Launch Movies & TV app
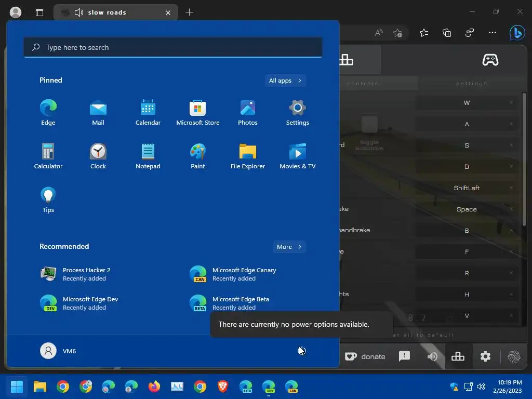Screen dimensions: 532x399 point(298,156)
